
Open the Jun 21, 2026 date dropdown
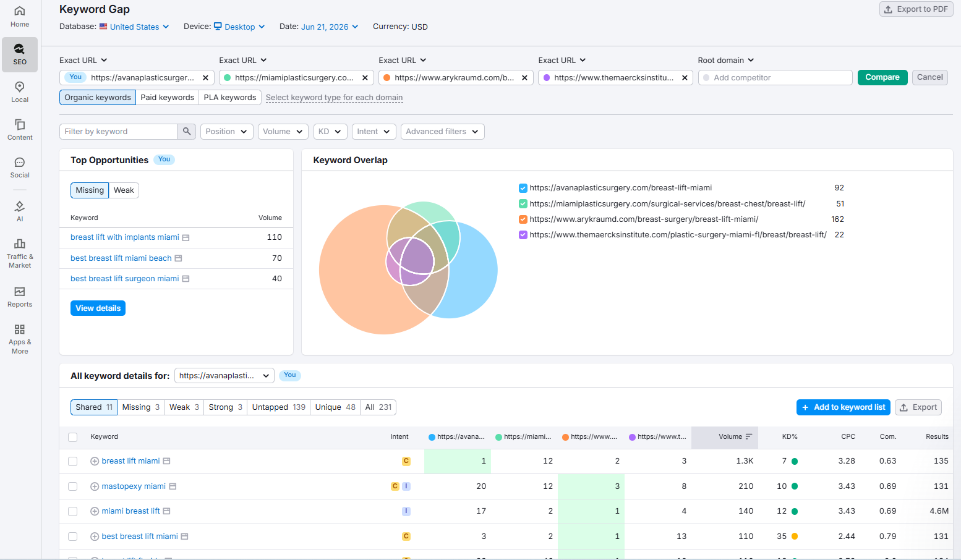pyautogui.click(x=330, y=27)
